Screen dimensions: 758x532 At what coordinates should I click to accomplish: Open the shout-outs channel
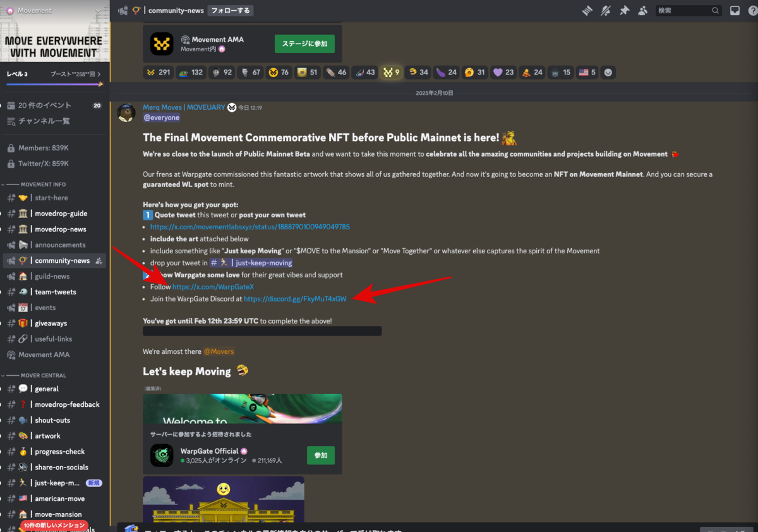pos(54,420)
